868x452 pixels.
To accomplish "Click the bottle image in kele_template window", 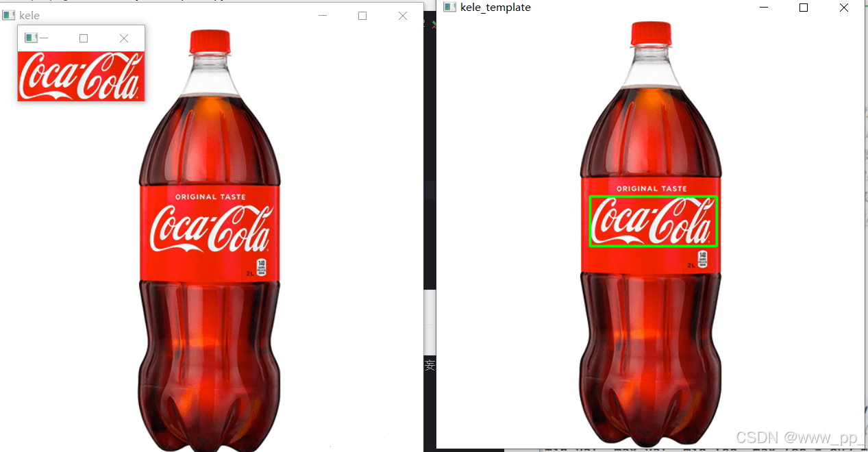I will pos(651,234).
